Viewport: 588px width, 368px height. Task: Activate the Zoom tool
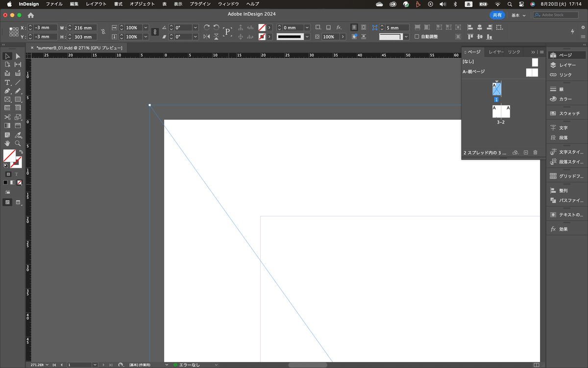pyautogui.click(x=18, y=143)
